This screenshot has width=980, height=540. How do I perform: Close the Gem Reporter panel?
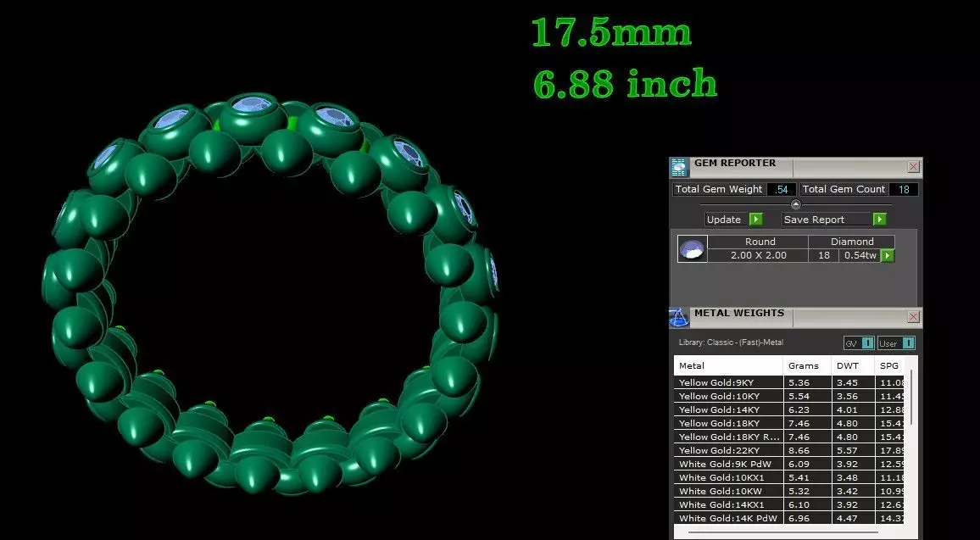914,167
